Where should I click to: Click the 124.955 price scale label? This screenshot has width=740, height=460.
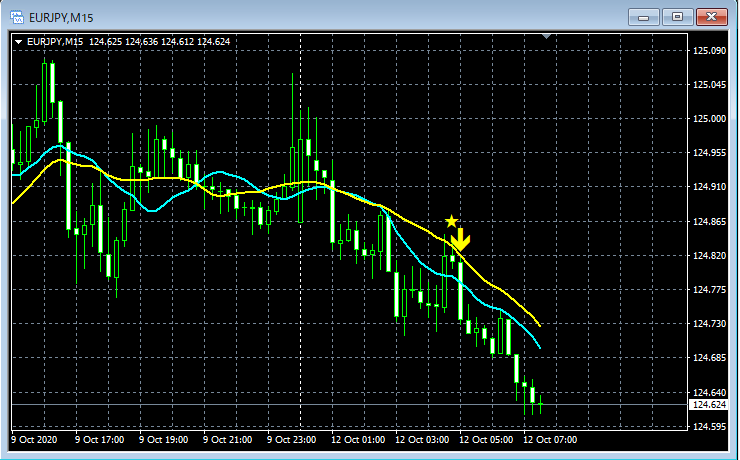(709, 153)
